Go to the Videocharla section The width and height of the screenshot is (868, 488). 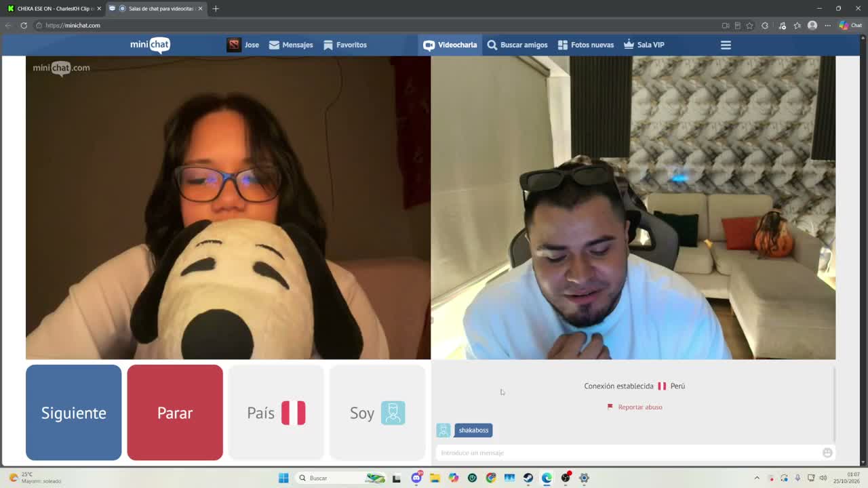pos(450,45)
